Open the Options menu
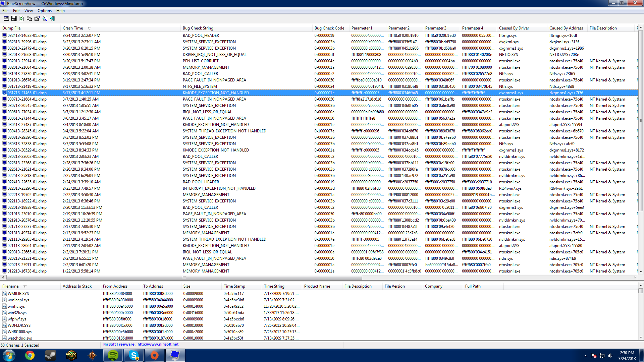Image resolution: width=644 pixels, height=362 pixels. point(45,11)
